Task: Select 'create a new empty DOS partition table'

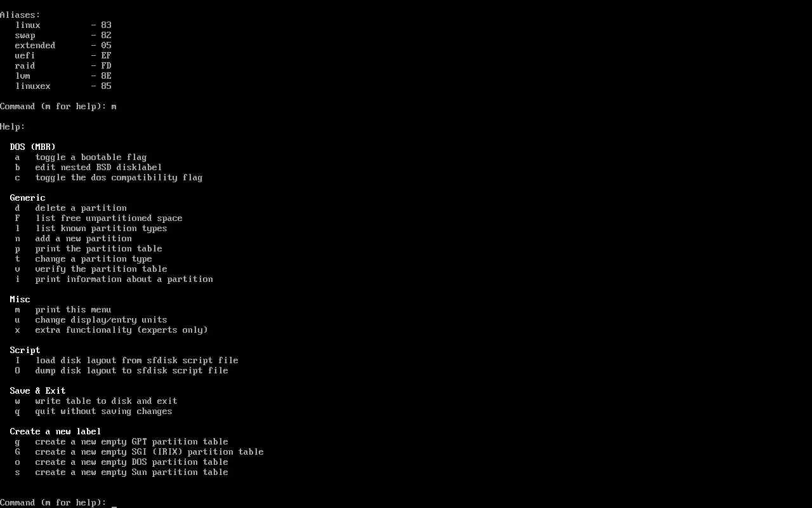Action: click(x=121, y=462)
